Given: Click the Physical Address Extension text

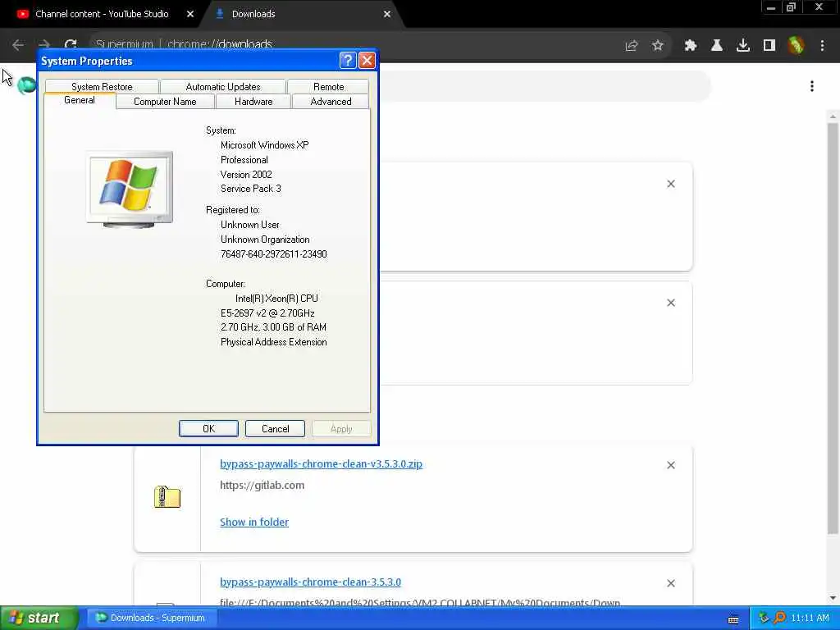Looking at the screenshot, I should [274, 342].
